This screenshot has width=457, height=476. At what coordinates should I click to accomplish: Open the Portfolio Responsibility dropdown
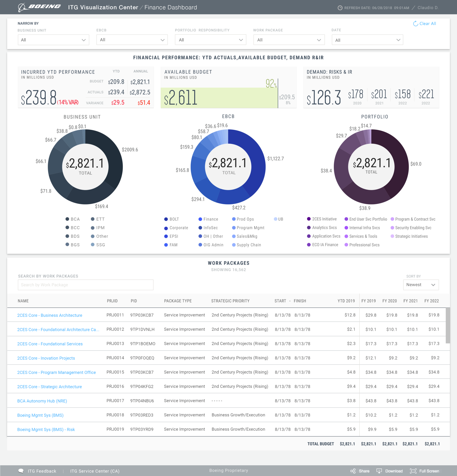coord(210,40)
